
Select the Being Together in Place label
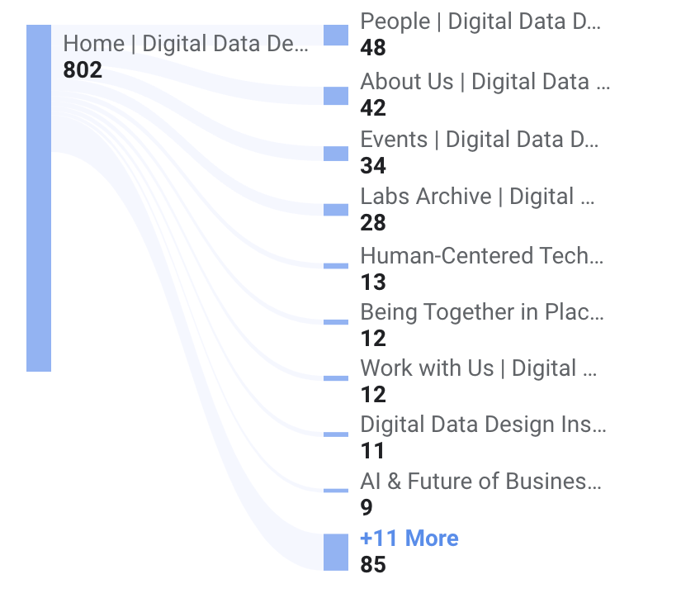[x=482, y=312]
